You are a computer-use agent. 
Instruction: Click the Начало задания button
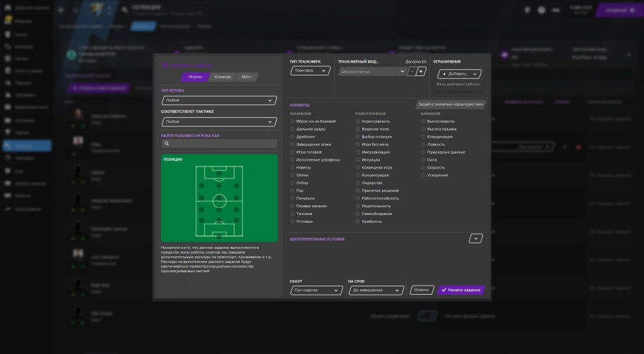(x=461, y=290)
